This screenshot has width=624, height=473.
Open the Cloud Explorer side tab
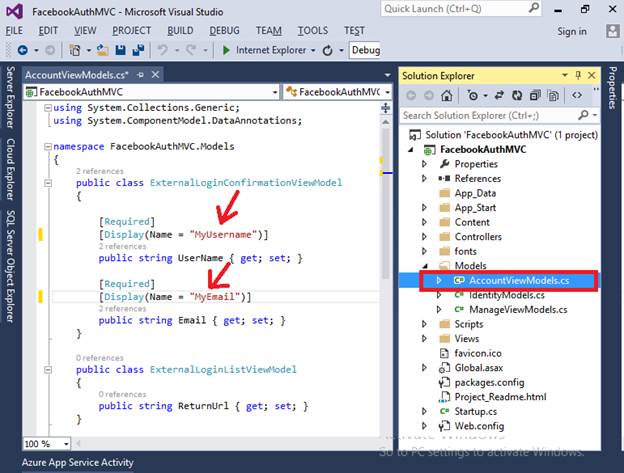(10, 169)
